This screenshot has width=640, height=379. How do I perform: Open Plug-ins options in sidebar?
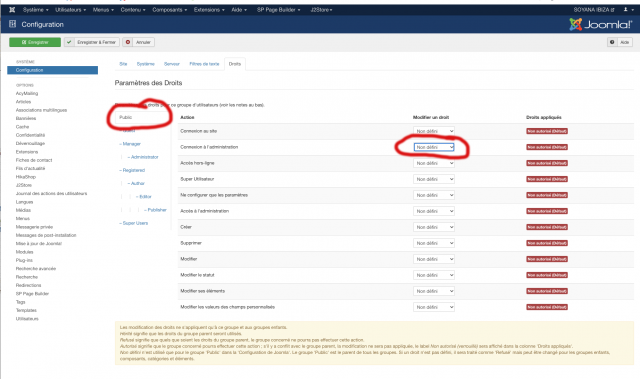tap(24, 260)
